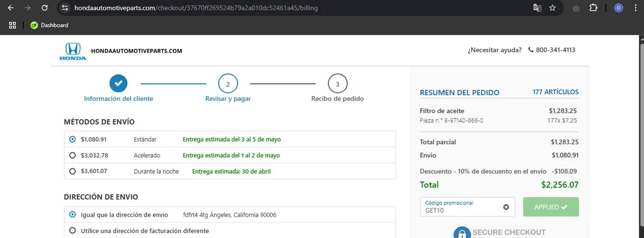644x238 pixels.
Task: Click the browser back arrow
Action: coord(11,8)
